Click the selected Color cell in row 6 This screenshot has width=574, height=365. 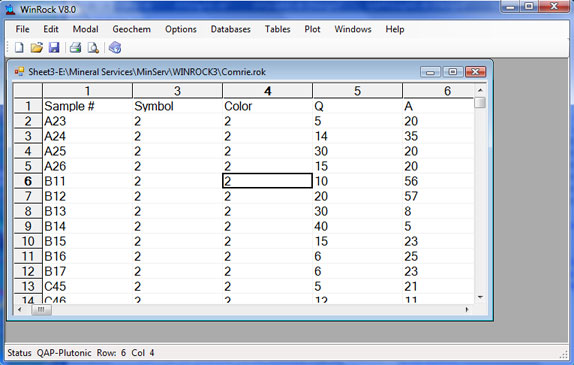tap(268, 181)
